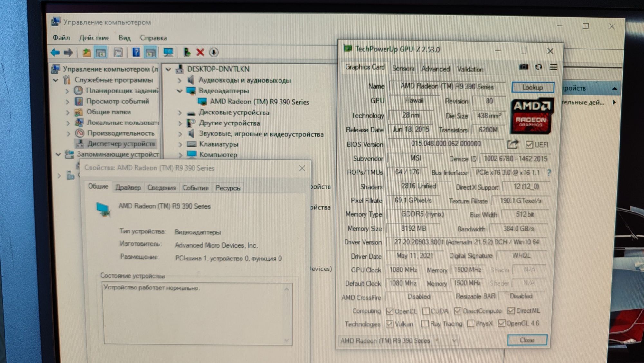Click the BIOS Version field in GPU-Z
Screen dimensions: 644x363
[446, 144]
